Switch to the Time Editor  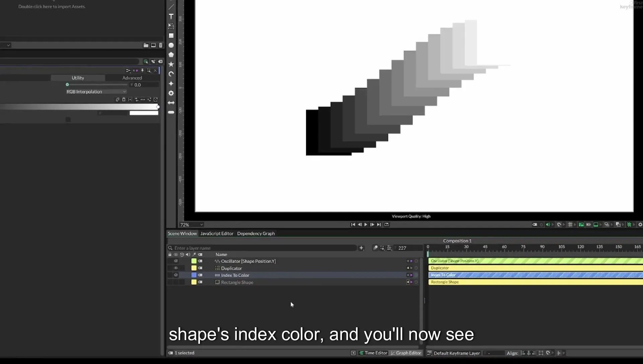(373, 353)
